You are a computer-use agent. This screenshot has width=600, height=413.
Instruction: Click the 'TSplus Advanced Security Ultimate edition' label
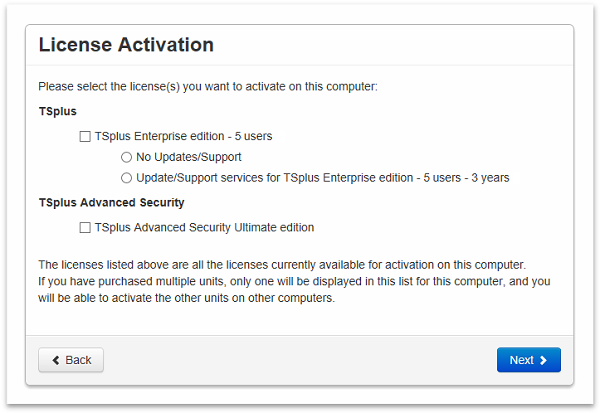click(204, 227)
